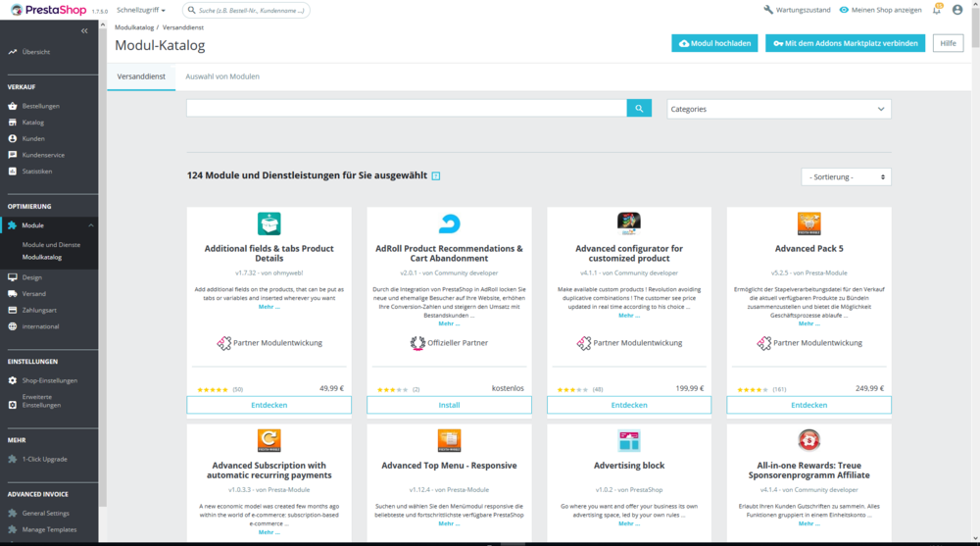Open the Sortierung dropdown

(847, 177)
